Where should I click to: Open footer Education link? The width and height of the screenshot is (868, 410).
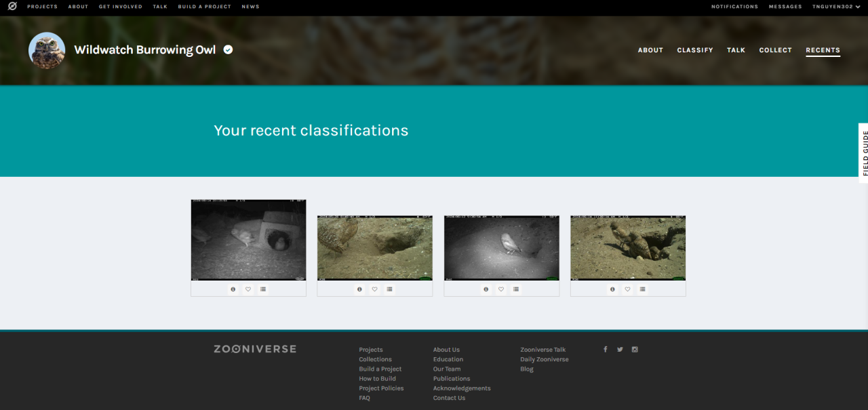pos(448,359)
